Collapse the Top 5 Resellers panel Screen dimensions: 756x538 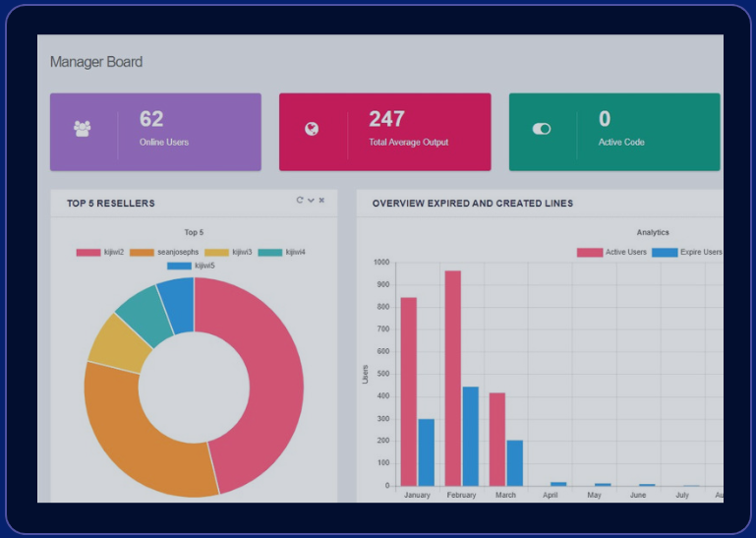[x=311, y=201]
